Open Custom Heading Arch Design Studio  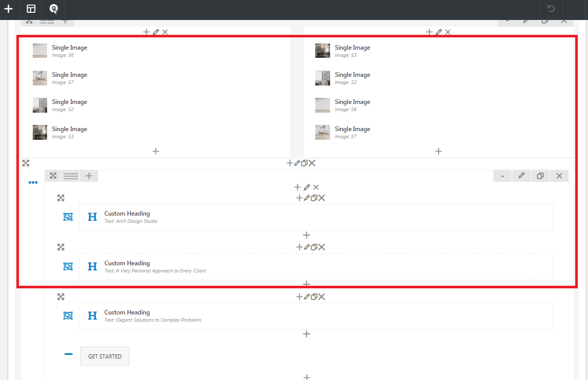click(316, 217)
